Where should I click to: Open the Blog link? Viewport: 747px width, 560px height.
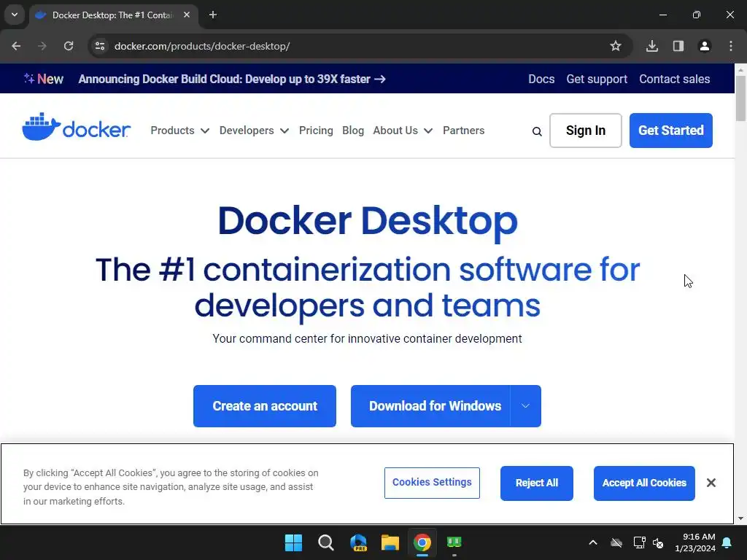click(353, 131)
